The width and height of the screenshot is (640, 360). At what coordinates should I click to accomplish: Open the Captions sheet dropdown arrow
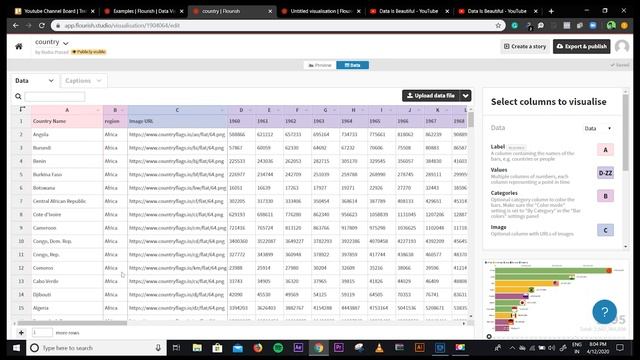tap(99, 81)
